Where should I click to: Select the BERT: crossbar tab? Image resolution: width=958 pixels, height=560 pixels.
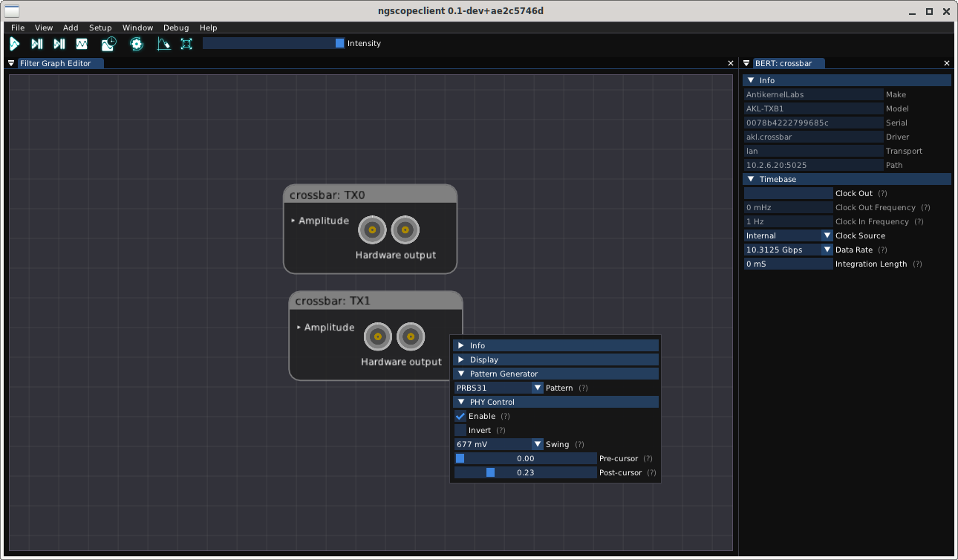(789, 63)
